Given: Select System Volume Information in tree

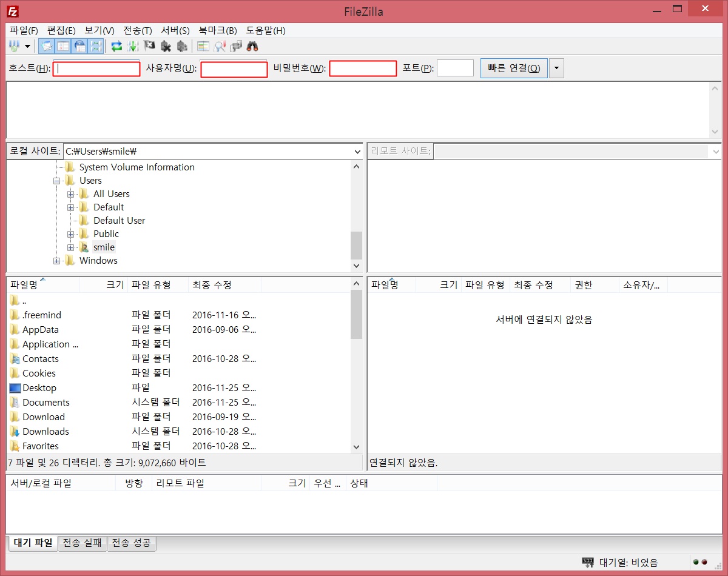Looking at the screenshot, I should [137, 167].
